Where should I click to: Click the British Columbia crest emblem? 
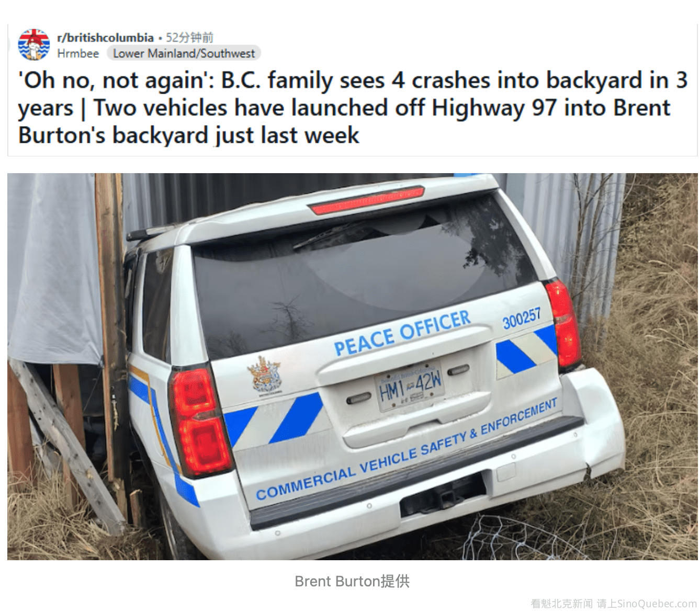tap(265, 375)
